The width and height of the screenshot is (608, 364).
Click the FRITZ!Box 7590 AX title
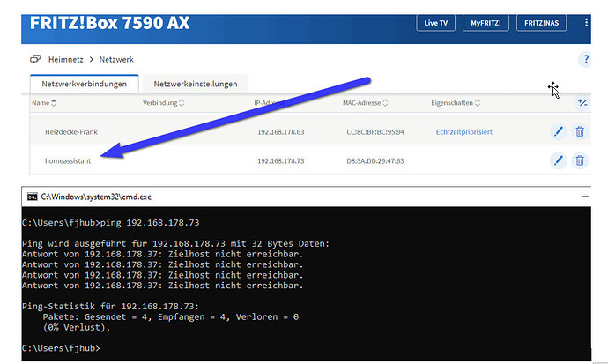(110, 23)
